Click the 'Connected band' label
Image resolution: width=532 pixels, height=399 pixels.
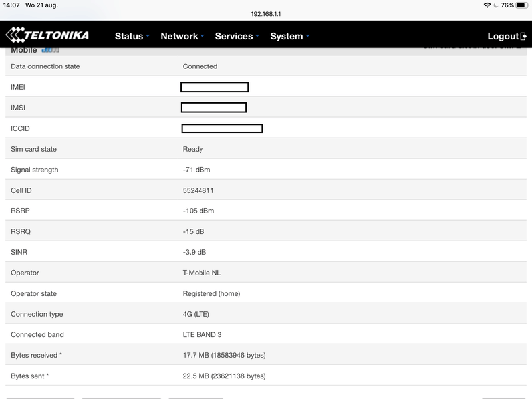click(37, 335)
